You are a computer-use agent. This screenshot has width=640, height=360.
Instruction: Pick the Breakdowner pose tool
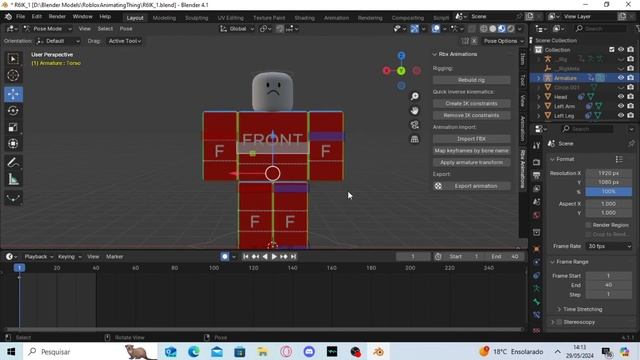point(13,198)
